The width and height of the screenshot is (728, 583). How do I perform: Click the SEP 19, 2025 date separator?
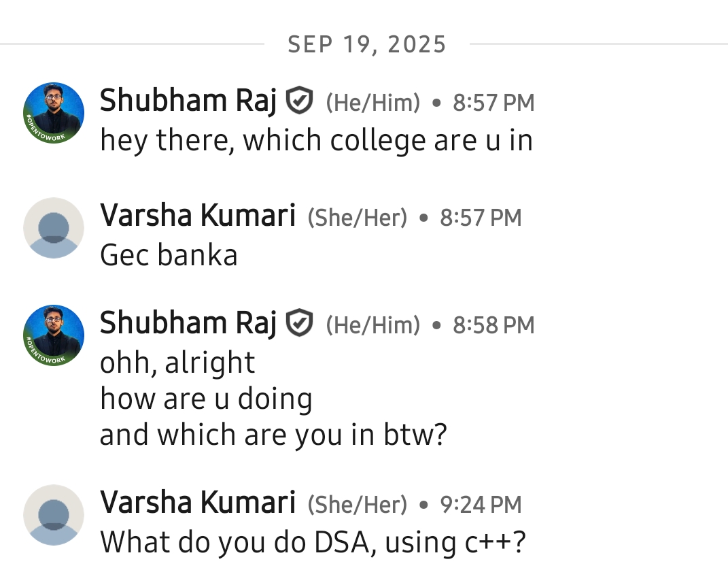point(367,45)
